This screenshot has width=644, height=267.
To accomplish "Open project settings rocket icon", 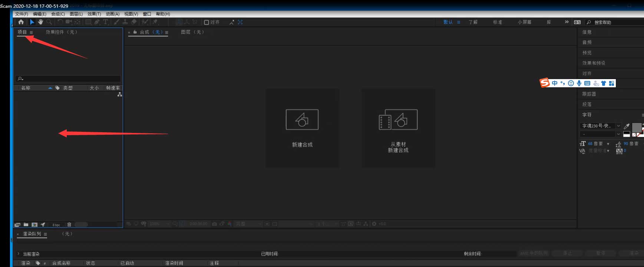I will (43, 225).
